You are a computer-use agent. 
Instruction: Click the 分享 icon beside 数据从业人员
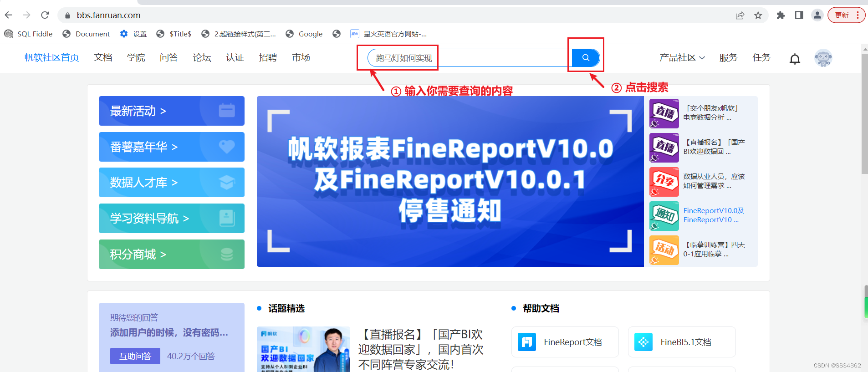pos(664,182)
